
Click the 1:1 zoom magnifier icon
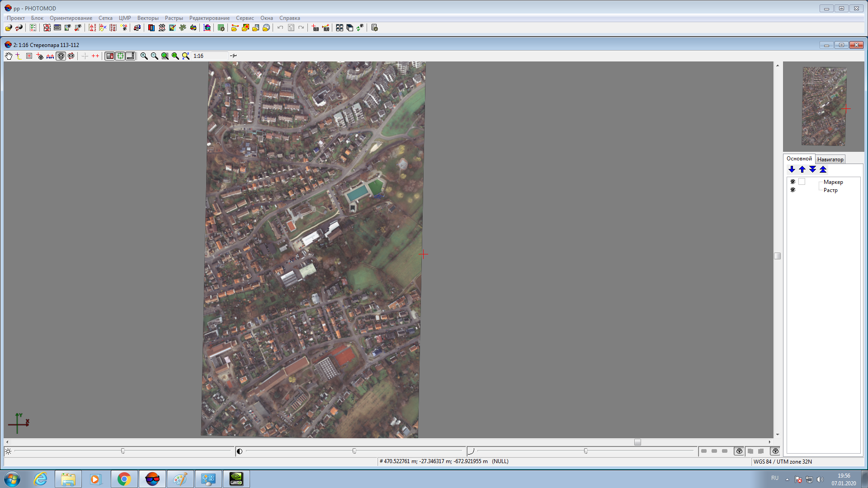(x=175, y=56)
